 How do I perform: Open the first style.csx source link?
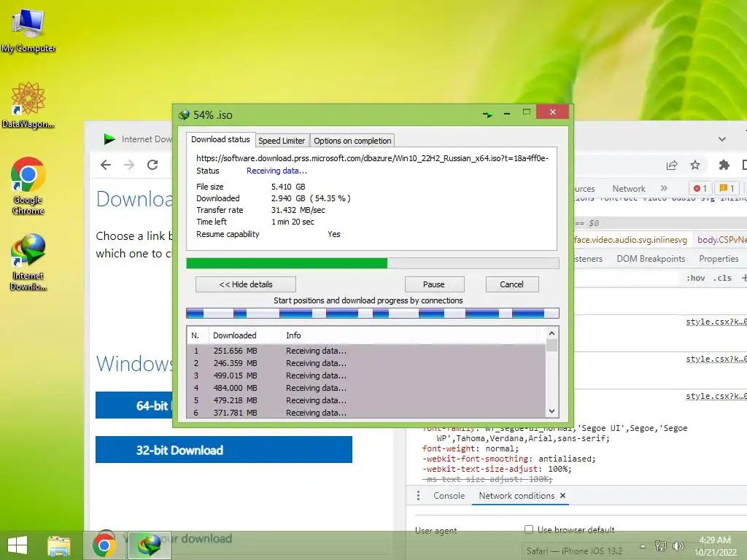pyautogui.click(x=716, y=322)
